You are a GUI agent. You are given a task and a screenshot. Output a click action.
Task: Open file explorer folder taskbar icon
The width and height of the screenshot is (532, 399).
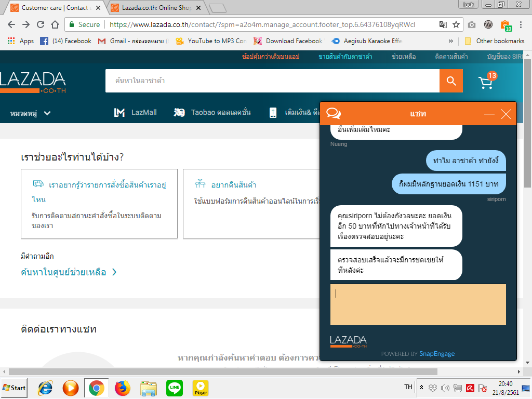pyautogui.click(x=149, y=388)
